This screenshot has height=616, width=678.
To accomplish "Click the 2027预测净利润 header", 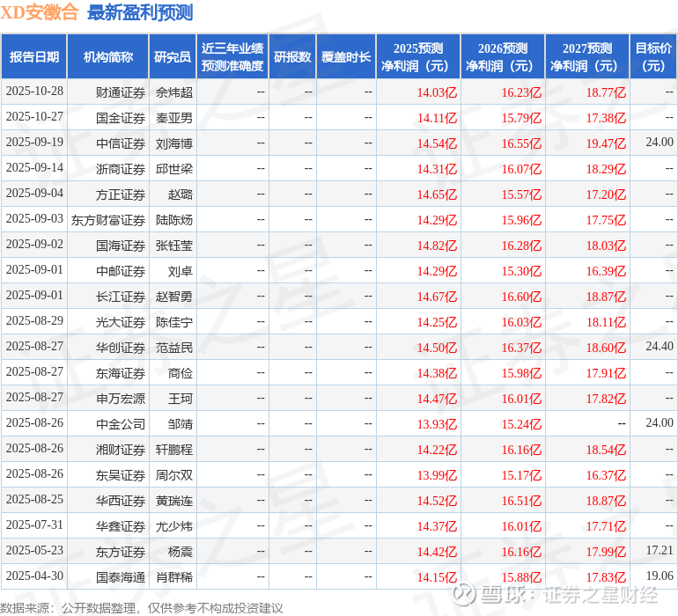I will (x=587, y=56).
